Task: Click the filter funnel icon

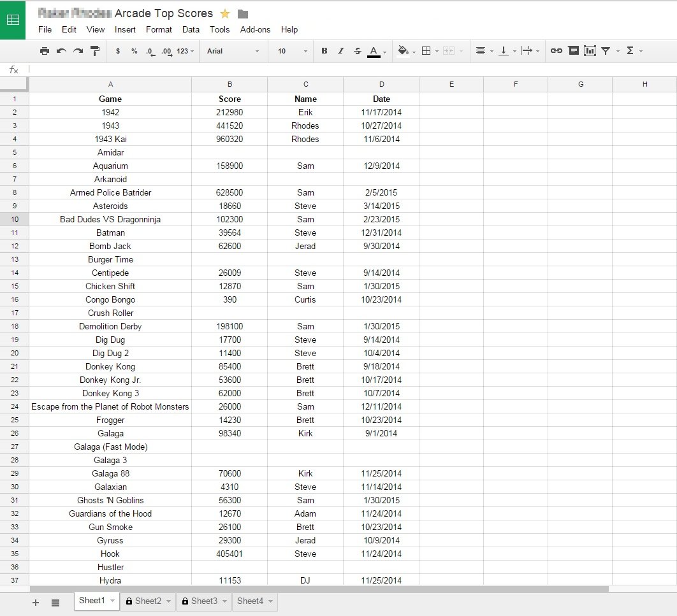Action: click(x=606, y=51)
